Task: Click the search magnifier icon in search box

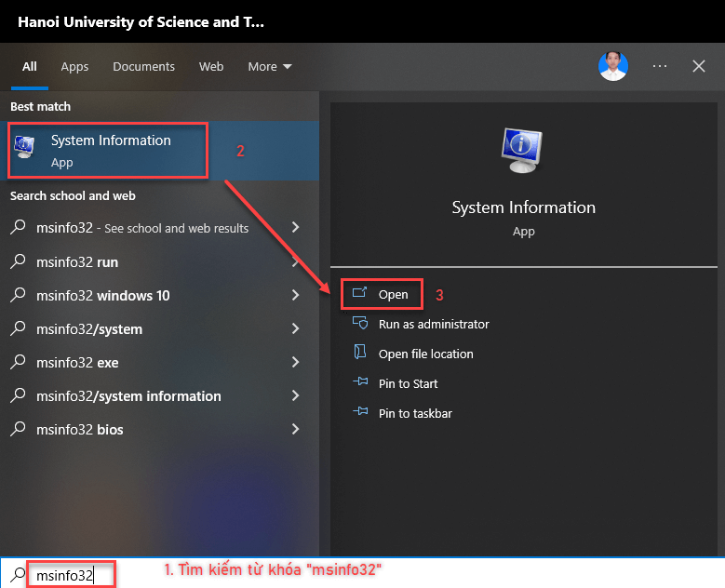Action: 18,575
